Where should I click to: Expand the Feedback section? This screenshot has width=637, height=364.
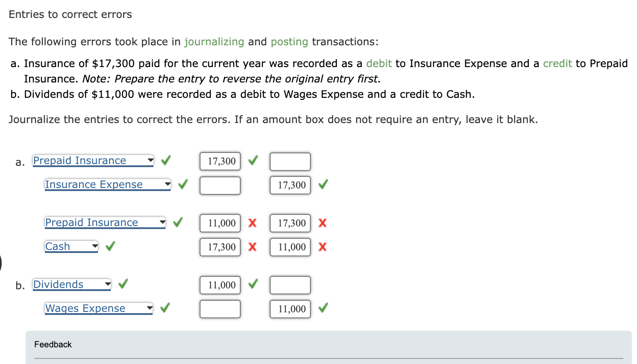pyautogui.click(x=53, y=344)
